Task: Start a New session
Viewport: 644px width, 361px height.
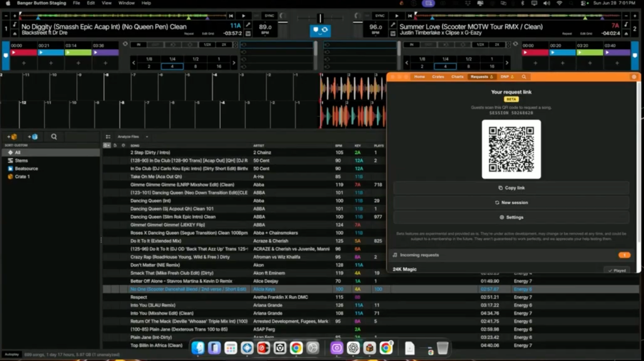Action: coord(511,203)
